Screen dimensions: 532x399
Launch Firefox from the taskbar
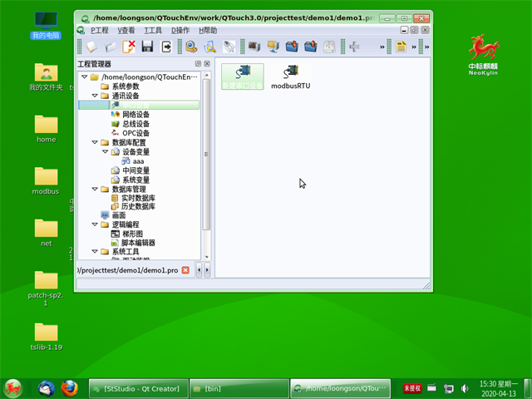click(71, 388)
